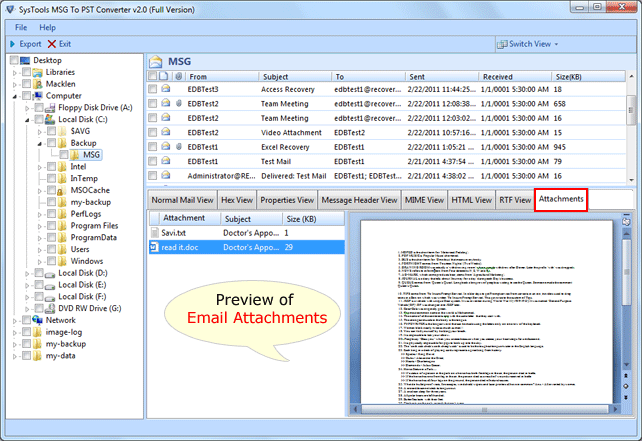
Task: Open the File menu
Action: pyautogui.click(x=21, y=27)
